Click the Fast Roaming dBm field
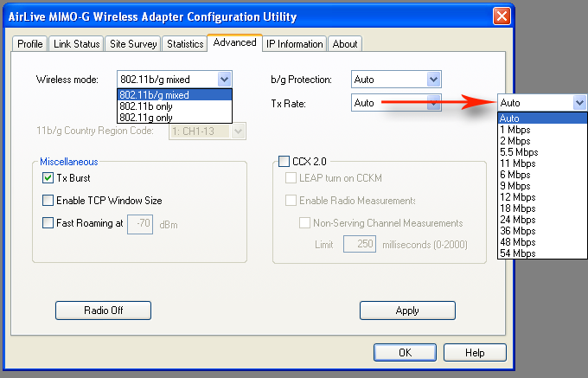The image size is (588, 378). click(140, 224)
